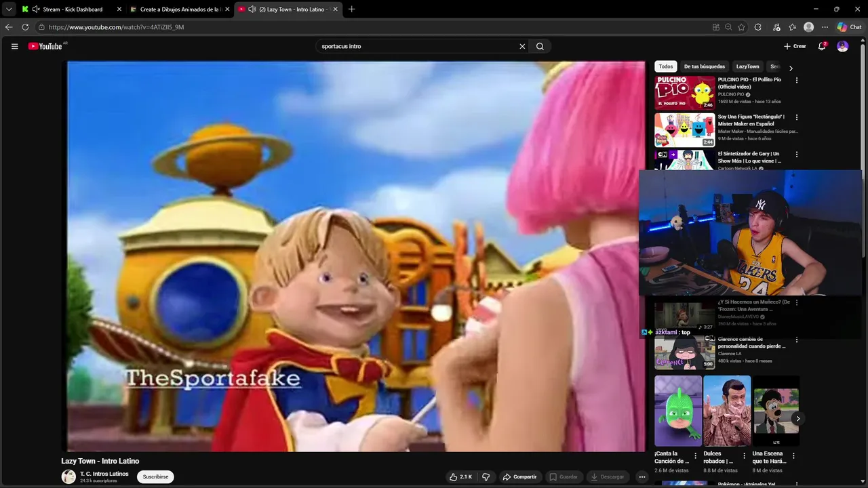The image size is (868, 488).
Task: Open Copilot Chat sidebar
Action: 849,27
